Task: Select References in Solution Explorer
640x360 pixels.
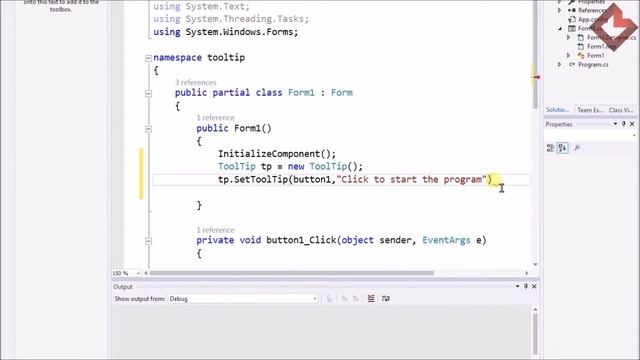Action: point(592,10)
